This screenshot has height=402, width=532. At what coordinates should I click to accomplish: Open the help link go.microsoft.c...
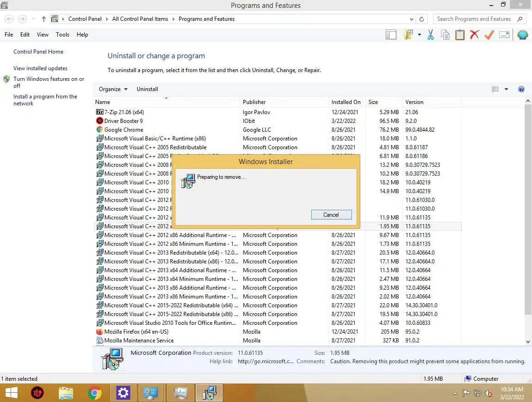[266, 361]
